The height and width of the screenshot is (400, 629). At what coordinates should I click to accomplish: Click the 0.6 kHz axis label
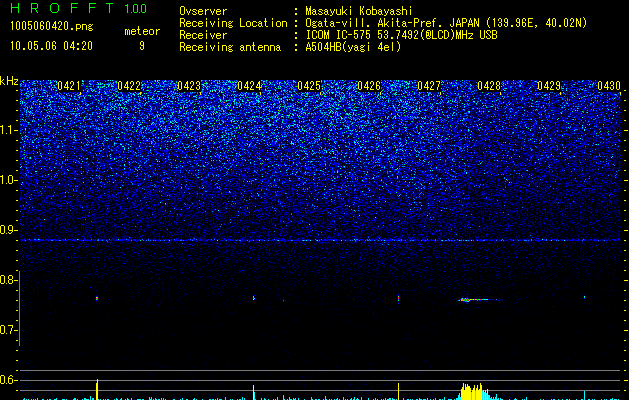click(9, 380)
